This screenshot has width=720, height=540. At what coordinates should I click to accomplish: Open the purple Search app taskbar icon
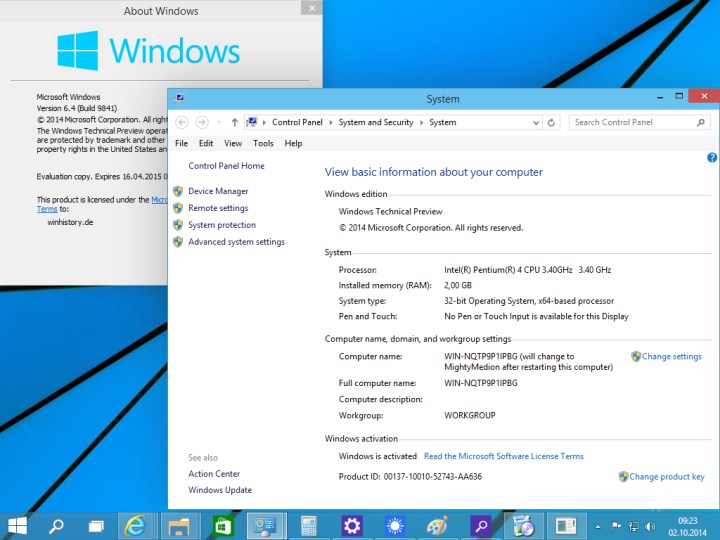point(481,526)
